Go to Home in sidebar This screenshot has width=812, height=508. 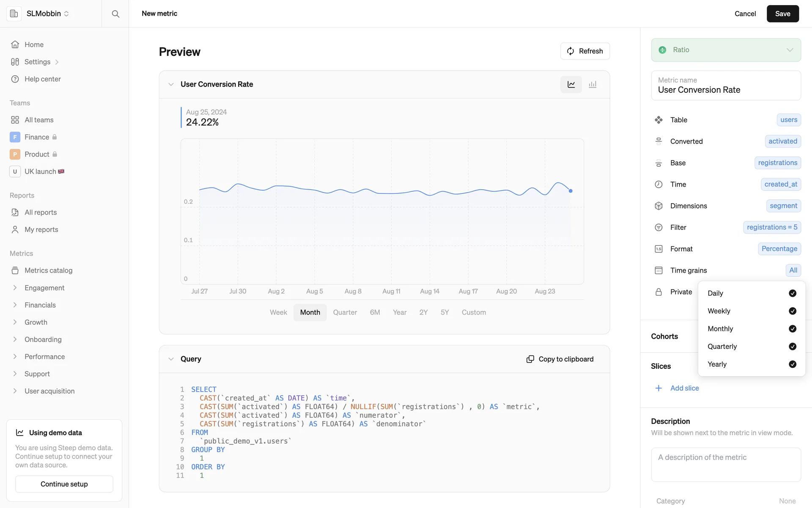coord(34,44)
